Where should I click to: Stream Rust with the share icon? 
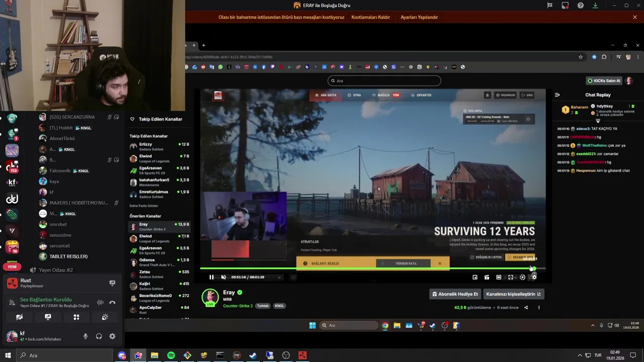click(112, 283)
